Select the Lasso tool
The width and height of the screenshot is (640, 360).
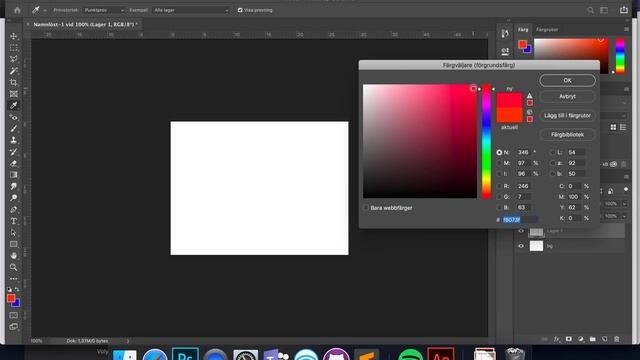pyautogui.click(x=13, y=59)
